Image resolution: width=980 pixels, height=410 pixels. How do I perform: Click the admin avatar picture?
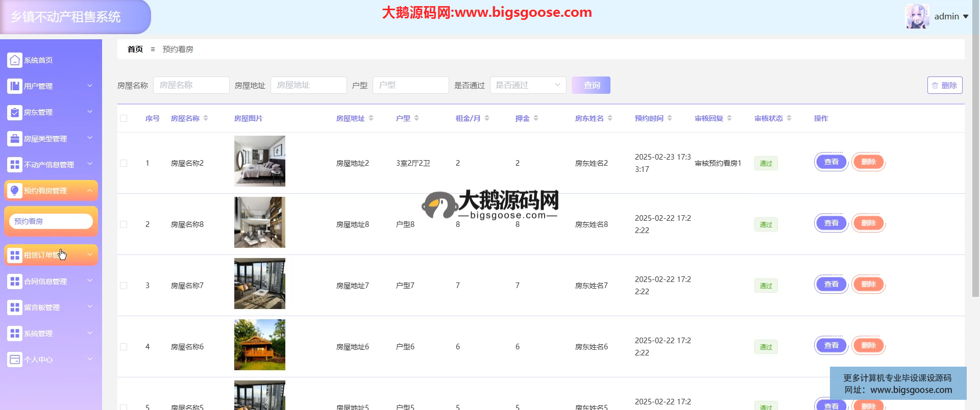[x=917, y=16]
